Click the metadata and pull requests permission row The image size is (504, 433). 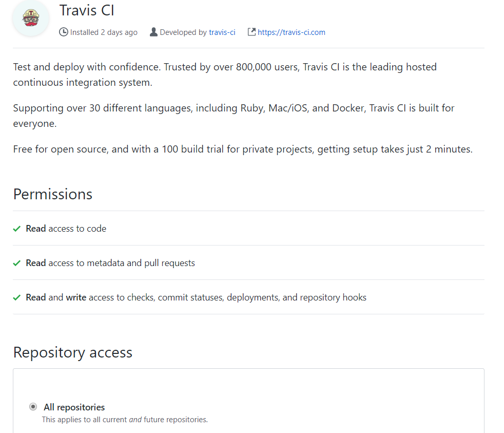[110, 262]
